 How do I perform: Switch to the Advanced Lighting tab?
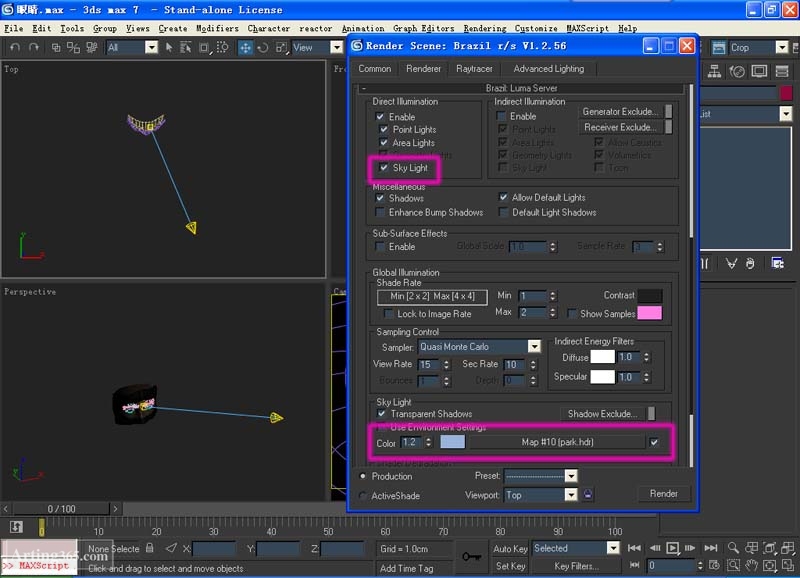click(548, 69)
